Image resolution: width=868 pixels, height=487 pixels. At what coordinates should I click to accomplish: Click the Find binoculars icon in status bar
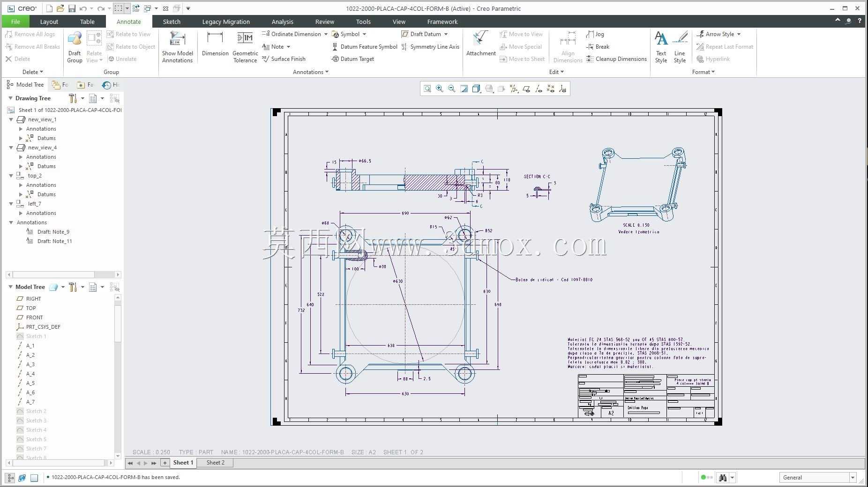pos(723,478)
